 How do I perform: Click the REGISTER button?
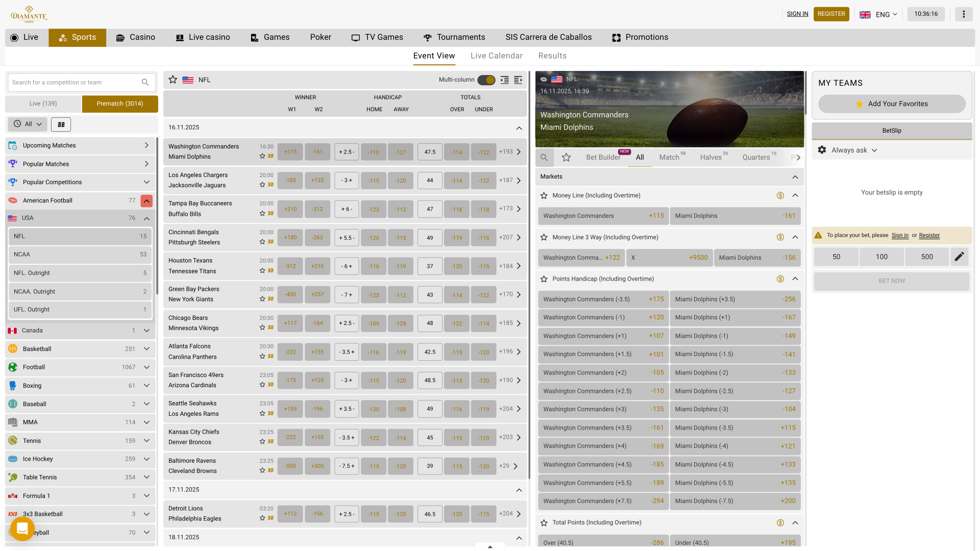tap(831, 14)
